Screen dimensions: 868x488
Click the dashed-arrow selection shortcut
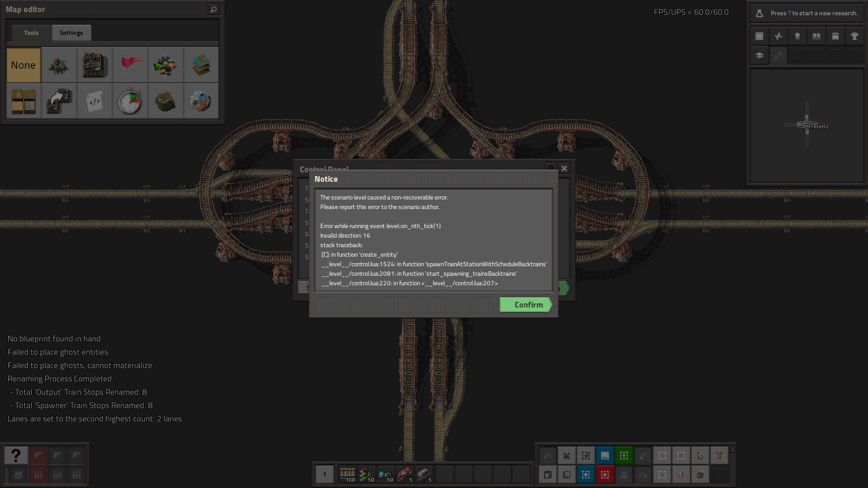(x=585, y=456)
